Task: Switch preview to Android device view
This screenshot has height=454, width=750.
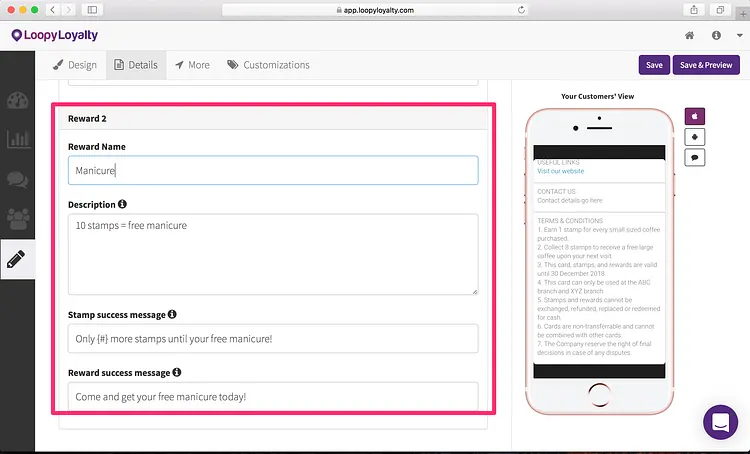Action: (x=695, y=137)
